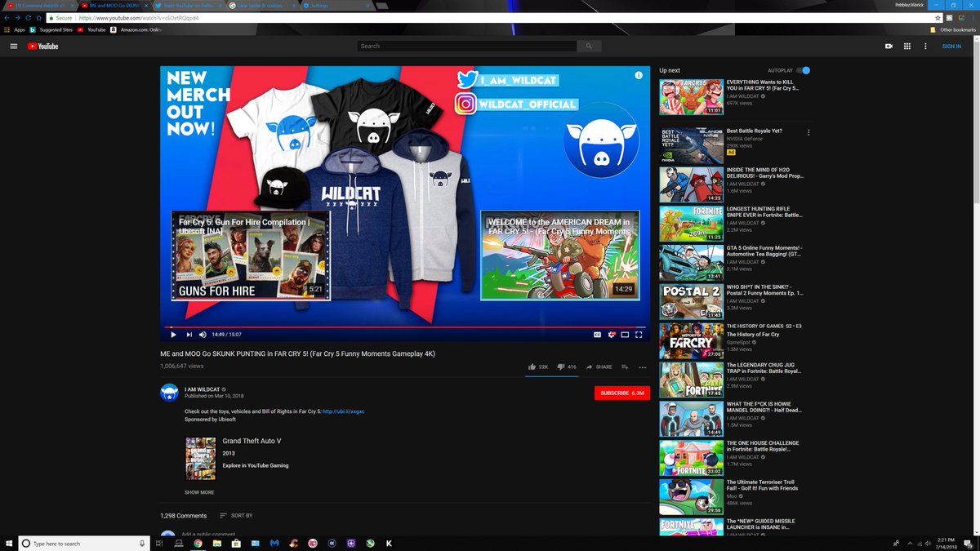Open the Task View taskbar button
The height and width of the screenshot is (551, 980).
[x=160, y=543]
